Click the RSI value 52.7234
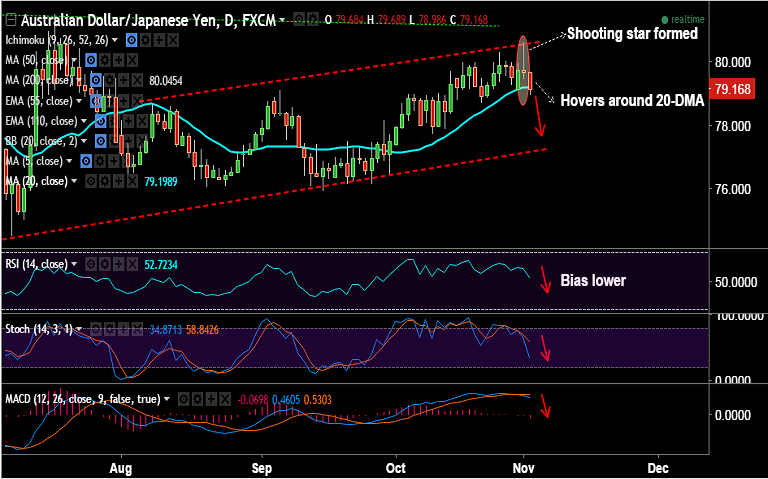This screenshot has height=479, width=768. click(x=161, y=265)
